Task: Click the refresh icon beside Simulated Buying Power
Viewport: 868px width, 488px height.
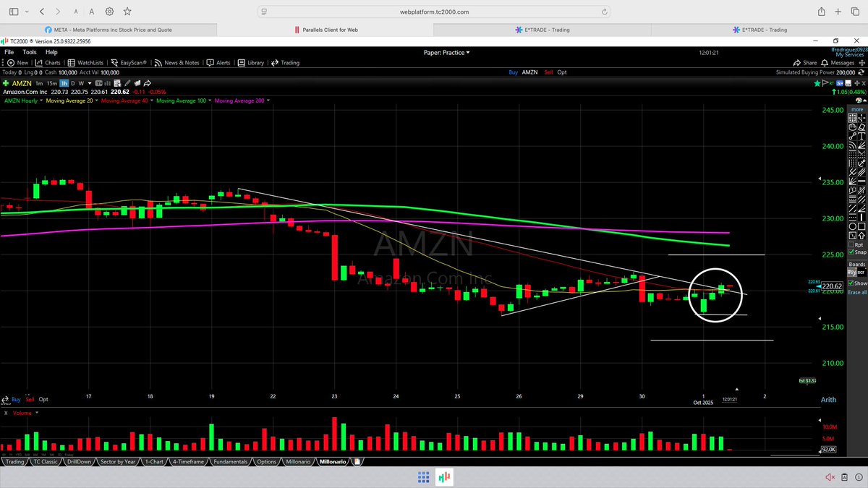Action: tap(861, 72)
